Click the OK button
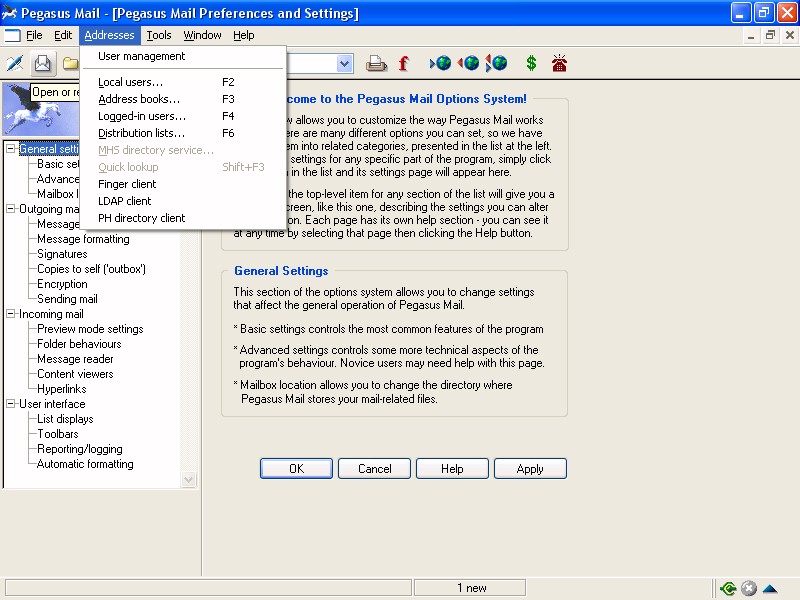800x600 pixels. [296, 468]
